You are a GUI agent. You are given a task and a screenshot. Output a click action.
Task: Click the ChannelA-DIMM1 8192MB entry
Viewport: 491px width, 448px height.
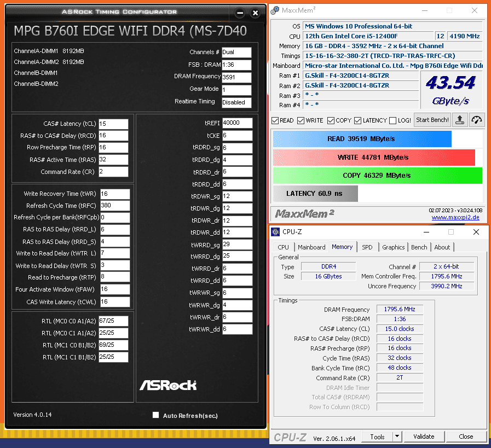[49, 51]
